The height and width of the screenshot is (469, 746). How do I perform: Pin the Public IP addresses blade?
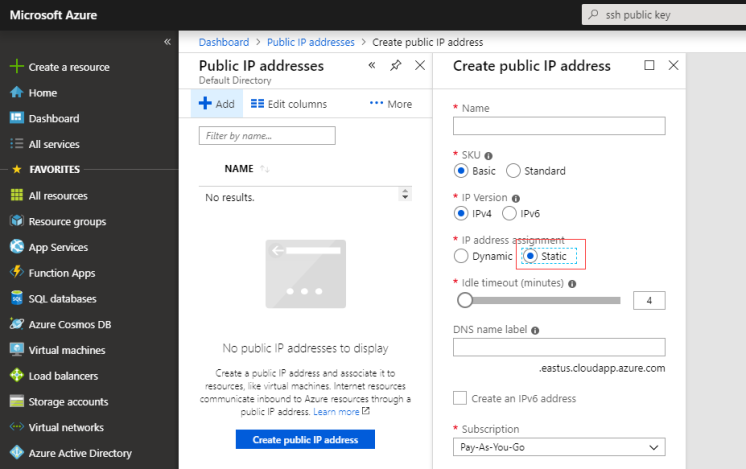(395, 66)
